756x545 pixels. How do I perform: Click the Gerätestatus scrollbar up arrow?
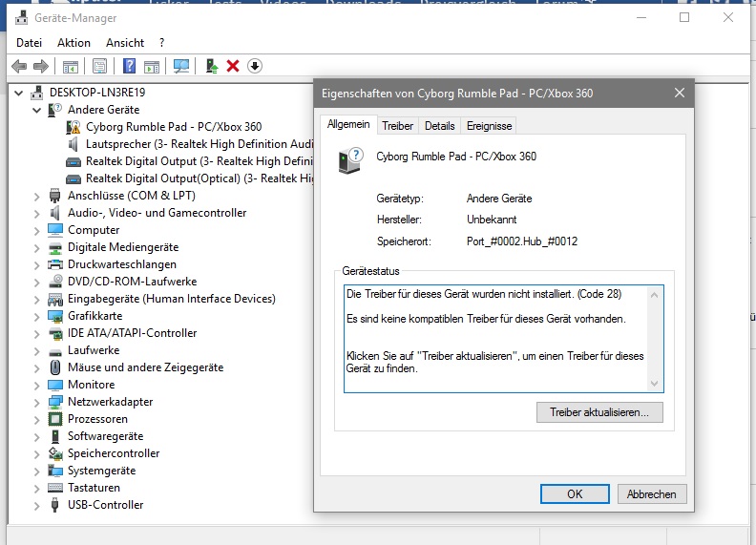(x=654, y=295)
